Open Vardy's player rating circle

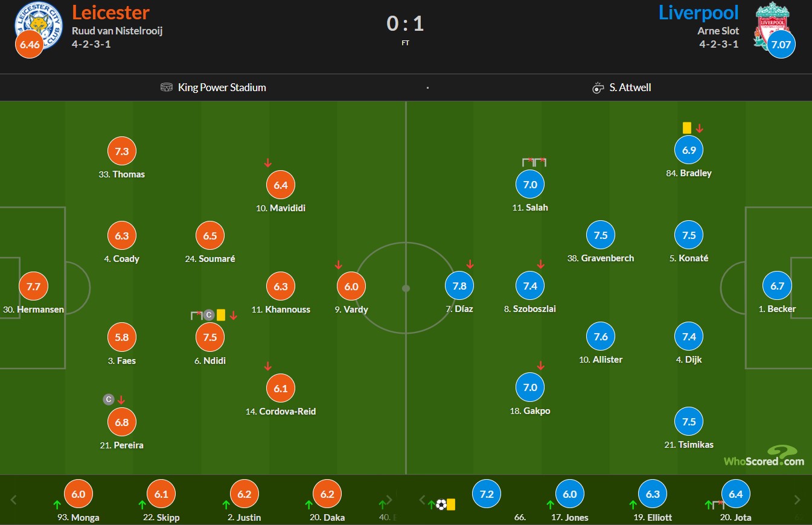point(351,287)
